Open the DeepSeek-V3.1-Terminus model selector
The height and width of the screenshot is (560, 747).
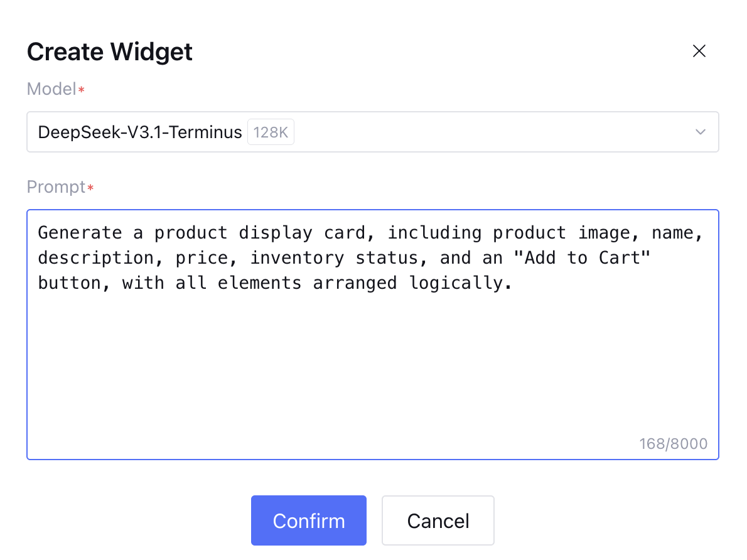tap(140, 132)
